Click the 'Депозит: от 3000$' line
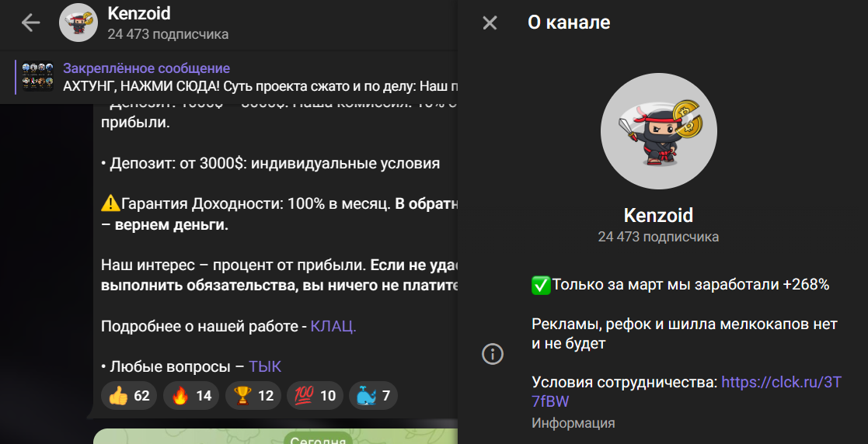The width and height of the screenshot is (868, 444). 270,164
